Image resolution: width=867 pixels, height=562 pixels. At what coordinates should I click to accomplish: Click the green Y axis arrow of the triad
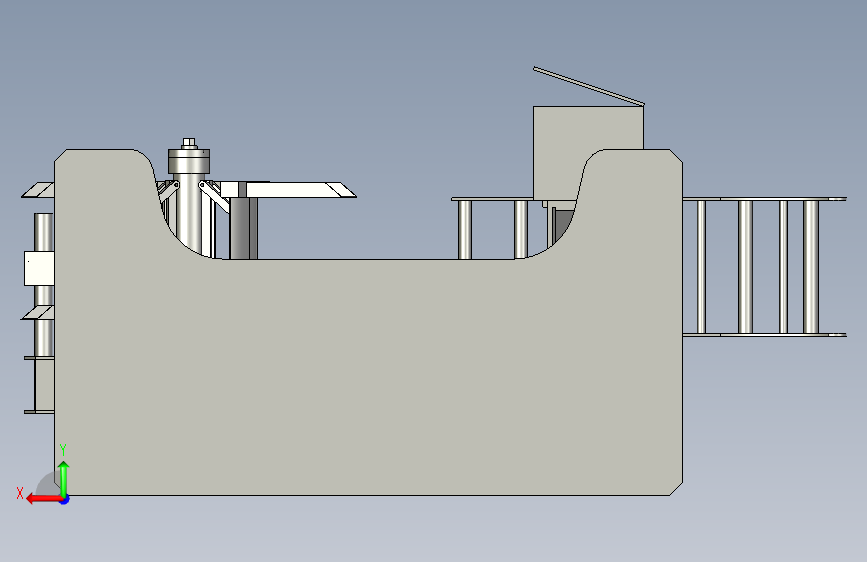click(64, 479)
